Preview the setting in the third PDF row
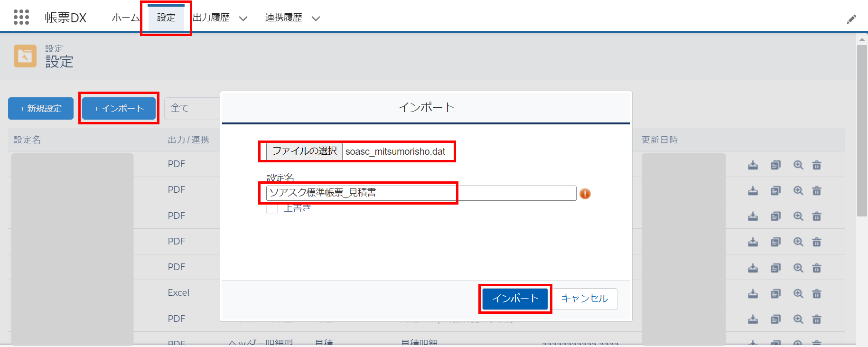 (798, 216)
